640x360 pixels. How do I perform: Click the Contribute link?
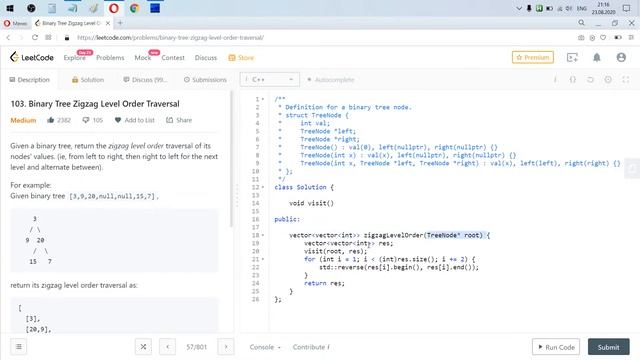[311, 347]
